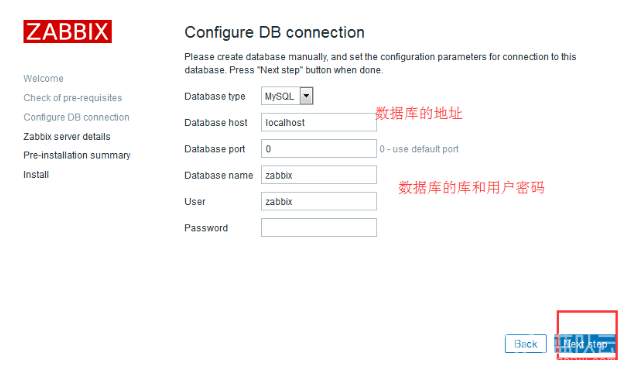626x376 pixels.
Task: Click into the Database port field
Action: (x=319, y=148)
